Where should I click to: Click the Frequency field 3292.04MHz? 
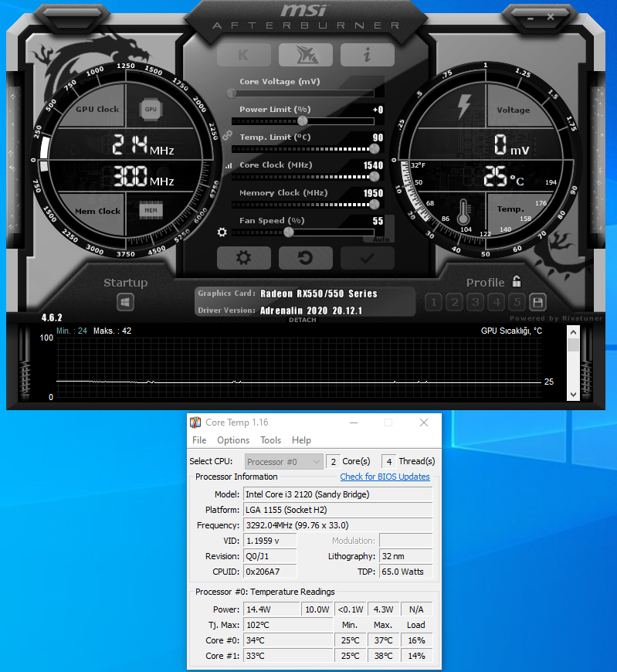point(338,525)
